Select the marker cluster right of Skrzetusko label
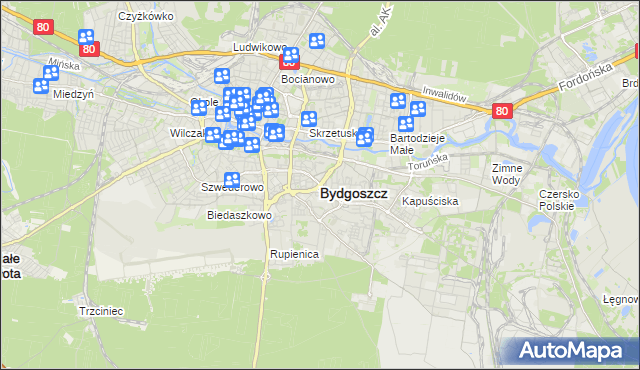 [364, 137]
